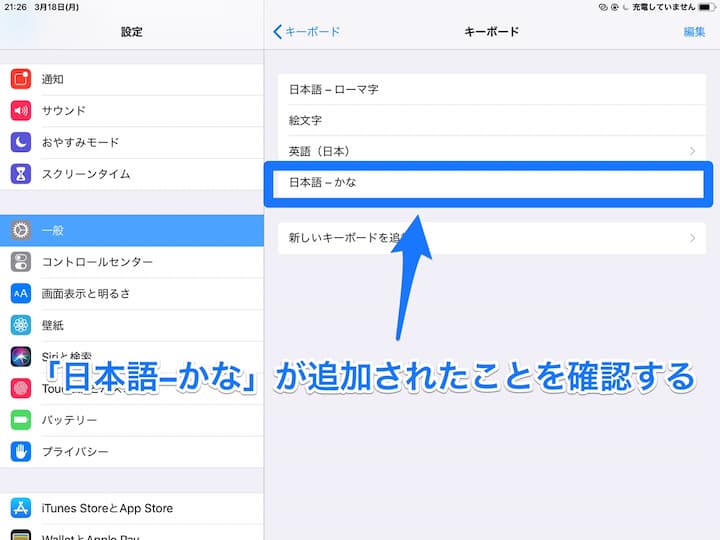Tap the サウンド sound icon

(x=21, y=111)
